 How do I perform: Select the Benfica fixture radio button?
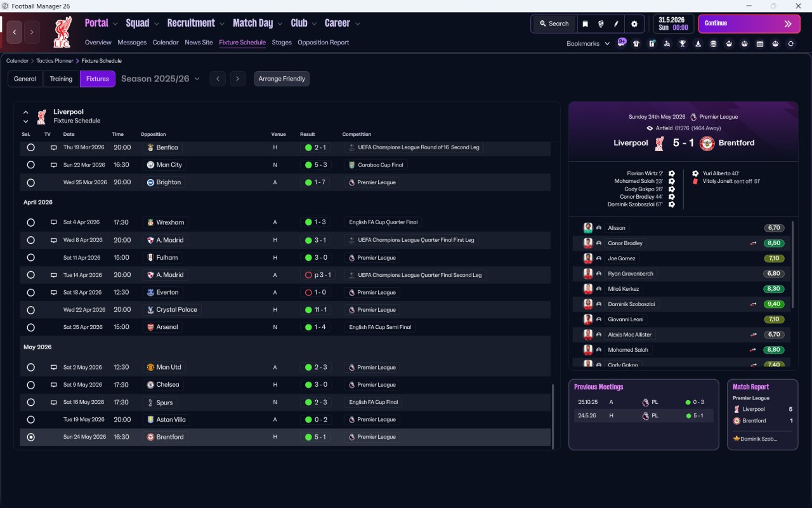tap(30, 147)
